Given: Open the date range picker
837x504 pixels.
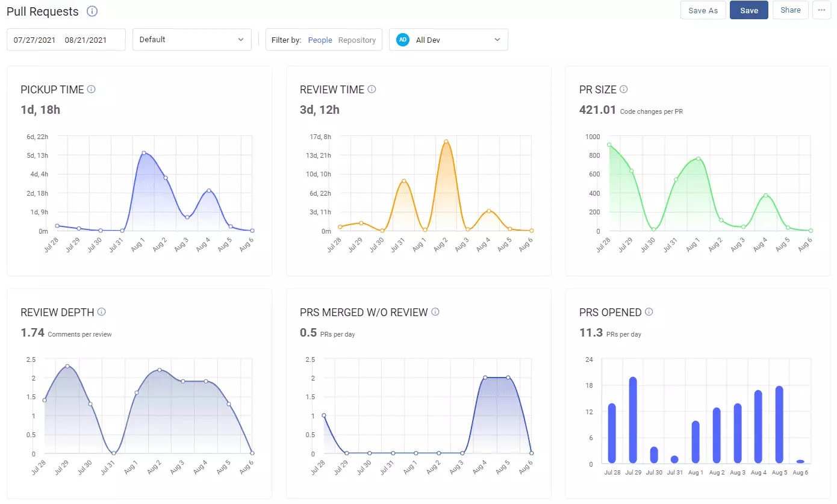Looking at the screenshot, I should 65,39.
